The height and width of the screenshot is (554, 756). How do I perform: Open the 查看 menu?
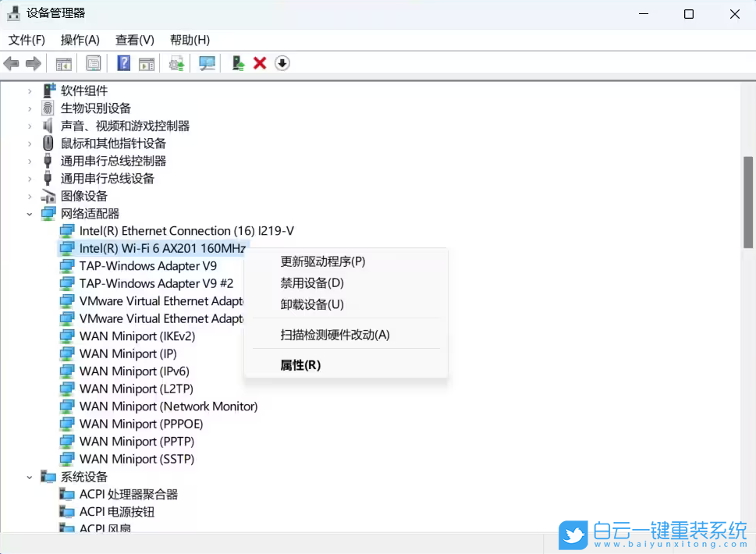coord(133,40)
